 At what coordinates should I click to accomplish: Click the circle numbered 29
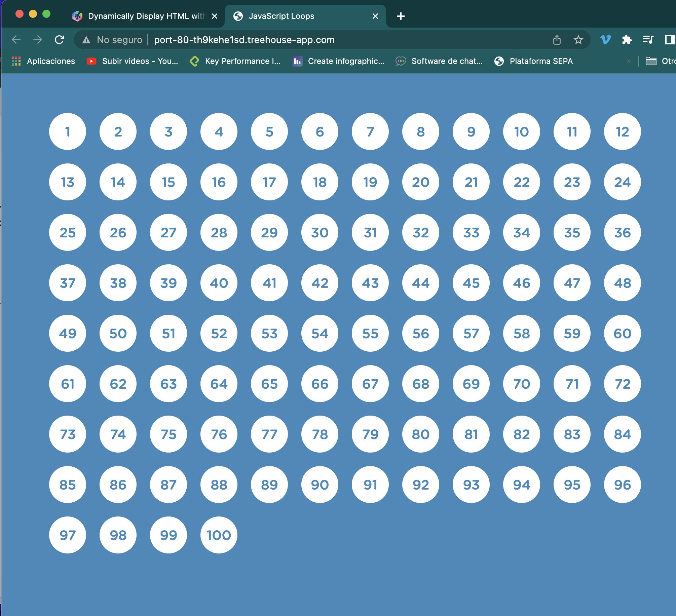coord(269,232)
